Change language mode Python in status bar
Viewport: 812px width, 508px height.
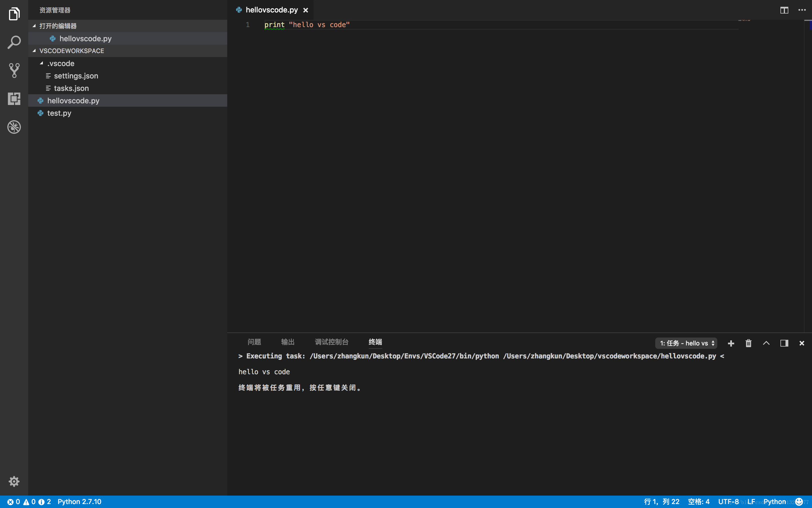click(x=775, y=502)
